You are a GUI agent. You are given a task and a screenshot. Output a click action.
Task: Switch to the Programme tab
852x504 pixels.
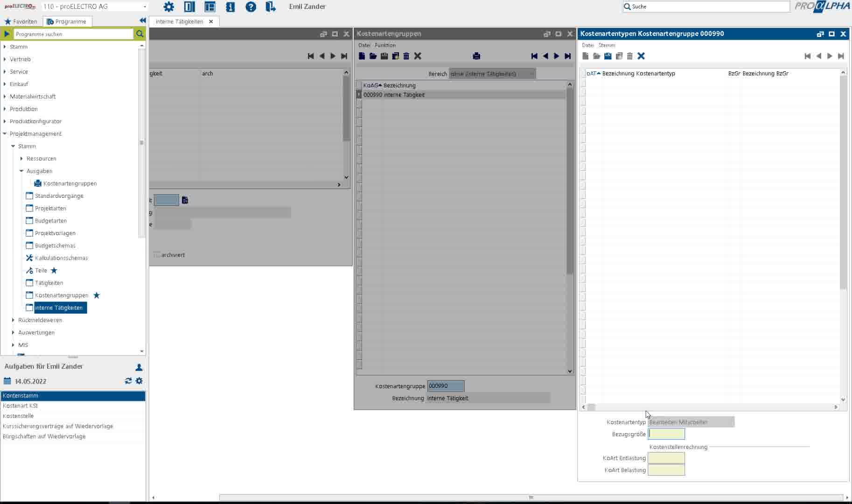point(67,21)
